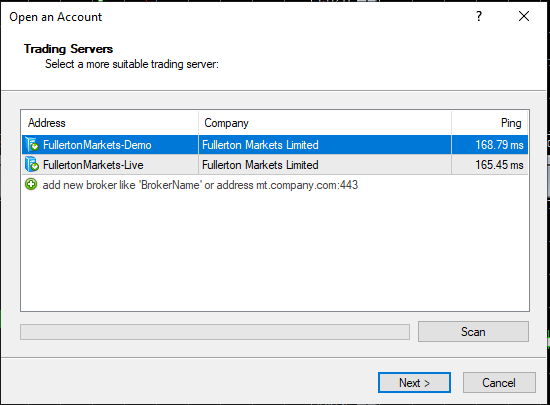Cancel the account opening wizard
The width and height of the screenshot is (550, 405).
499,383
